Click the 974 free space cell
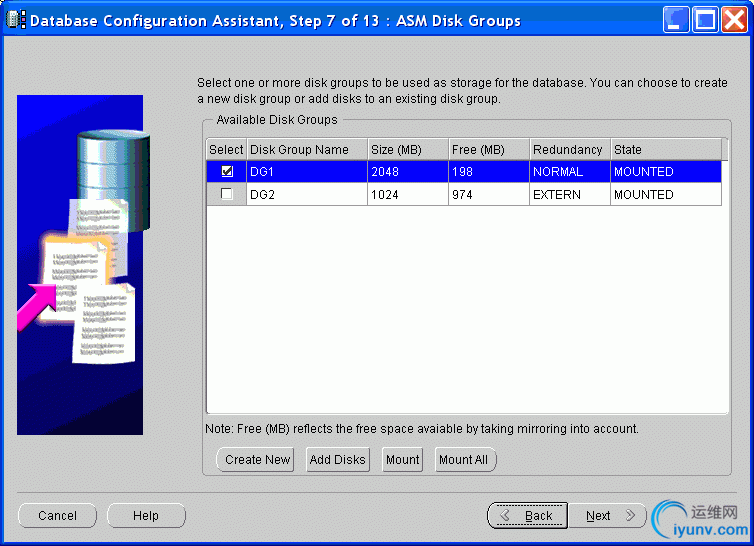Image resolution: width=754 pixels, height=546 pixels. pos(489,195)
